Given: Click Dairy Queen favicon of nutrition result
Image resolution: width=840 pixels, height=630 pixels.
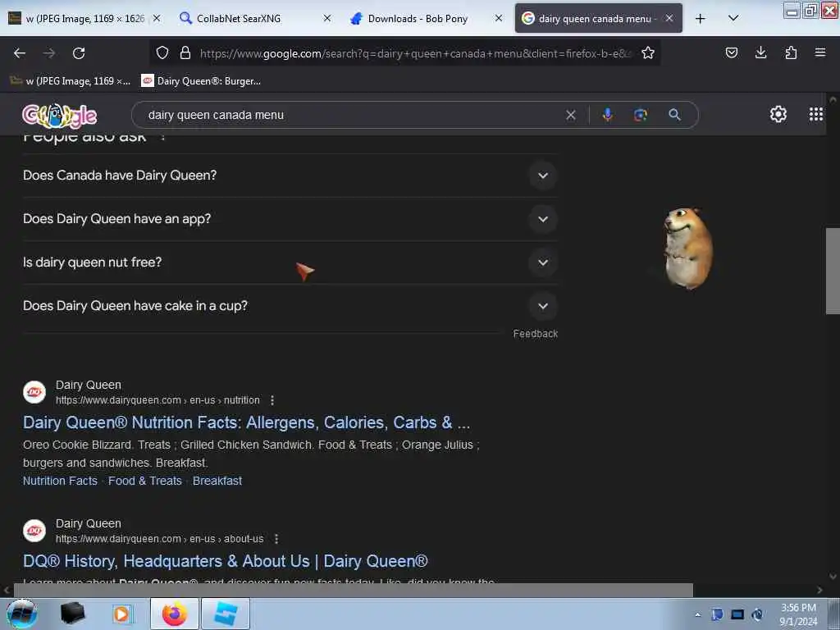Looking at the screenshot, I should tap(34, 392).
